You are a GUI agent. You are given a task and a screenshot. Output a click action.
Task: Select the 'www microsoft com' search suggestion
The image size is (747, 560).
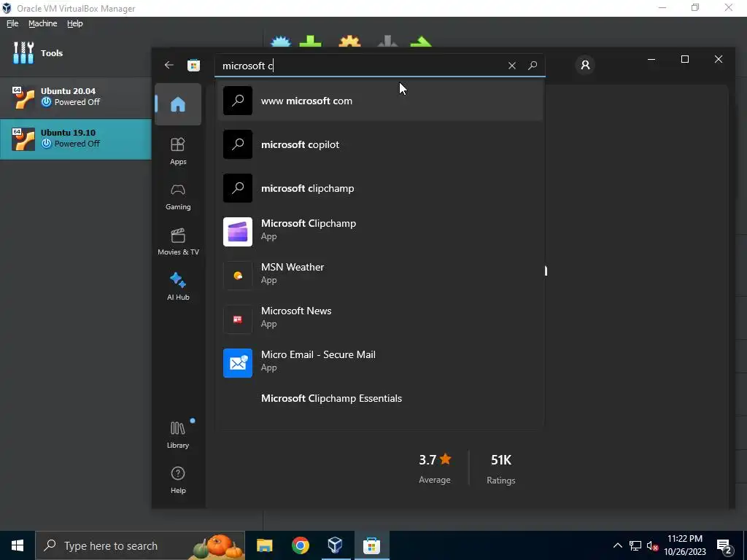click(379, 101)
